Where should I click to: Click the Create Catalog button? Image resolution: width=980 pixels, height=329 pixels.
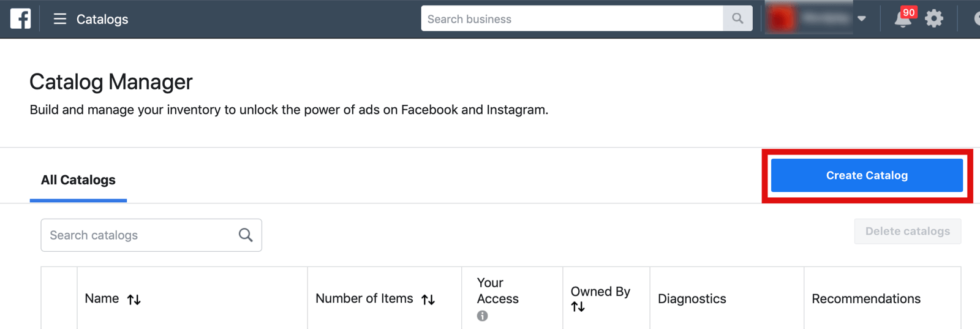[867, 175]
